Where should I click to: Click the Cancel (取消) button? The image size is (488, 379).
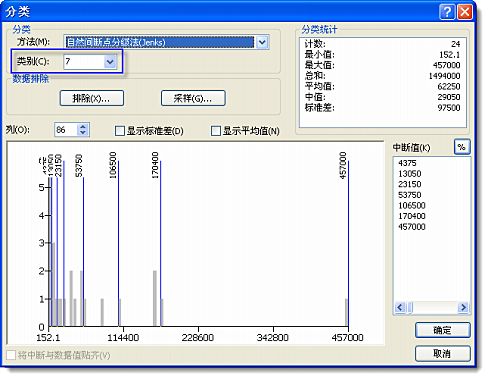tap(443, 354)
